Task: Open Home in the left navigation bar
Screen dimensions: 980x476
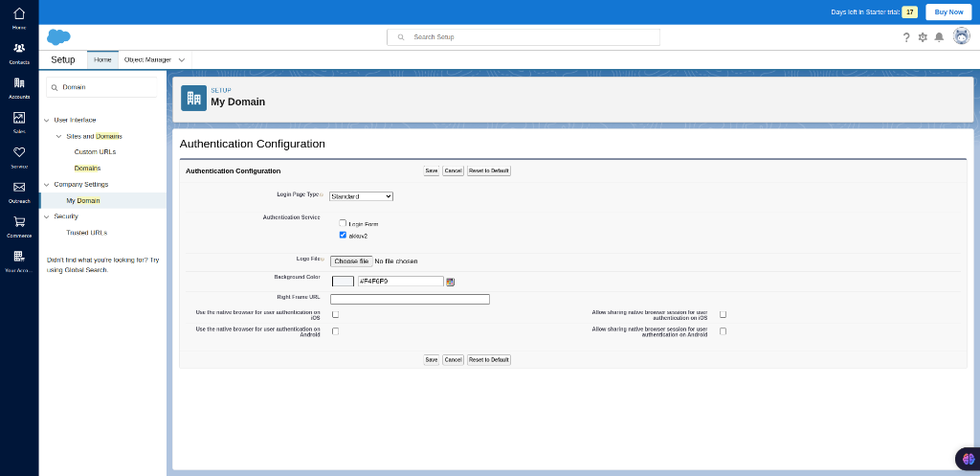Action: (19, 18)
